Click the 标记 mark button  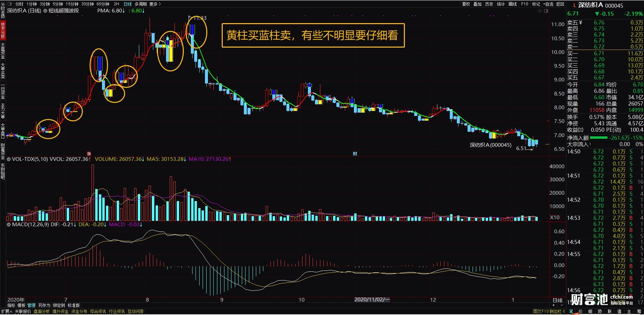[536, 4]
